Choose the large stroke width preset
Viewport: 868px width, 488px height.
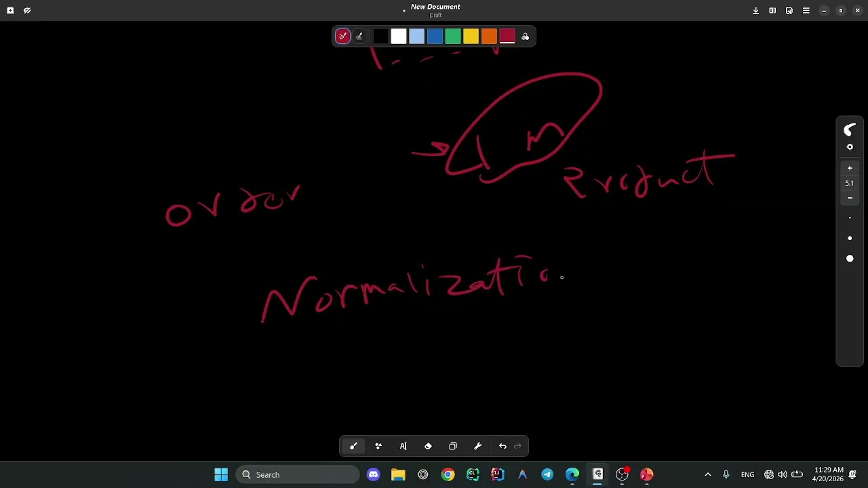(850, 259)
